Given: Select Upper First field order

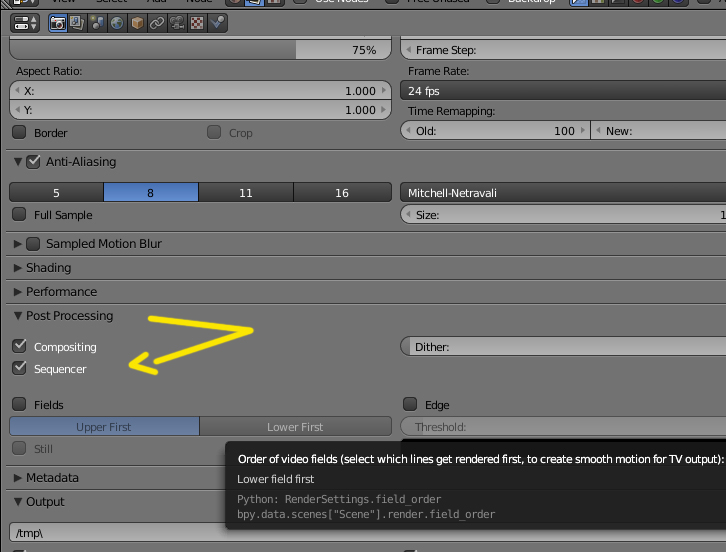Looking at the screenshot, I should [105, 427].
